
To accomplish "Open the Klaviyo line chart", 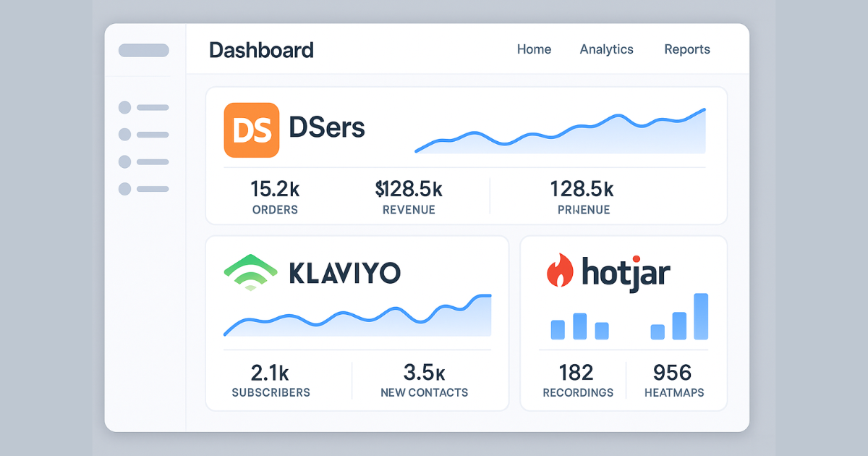I will [357, 316].
